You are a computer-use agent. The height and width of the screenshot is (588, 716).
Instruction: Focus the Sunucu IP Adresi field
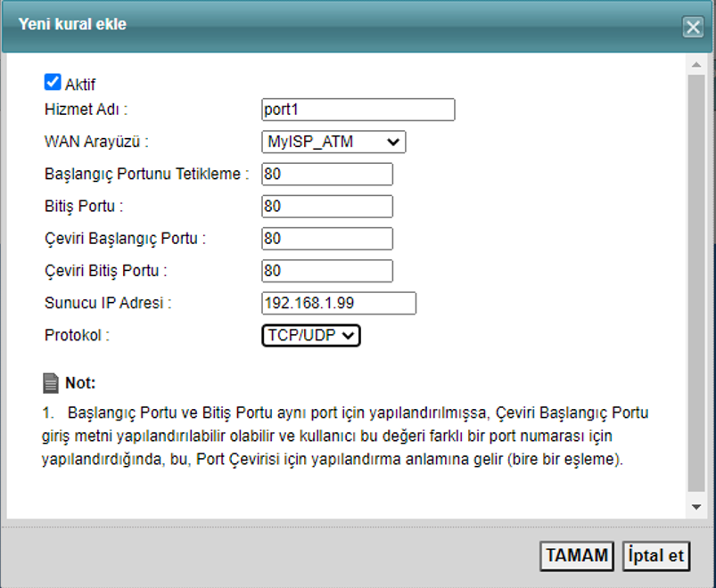[339, 303]
